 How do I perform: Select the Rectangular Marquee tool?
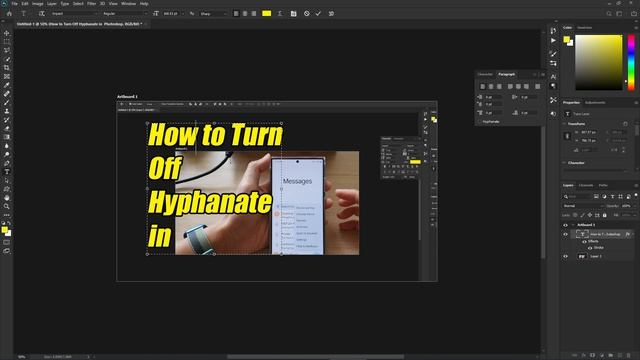(x=7, y=42)
